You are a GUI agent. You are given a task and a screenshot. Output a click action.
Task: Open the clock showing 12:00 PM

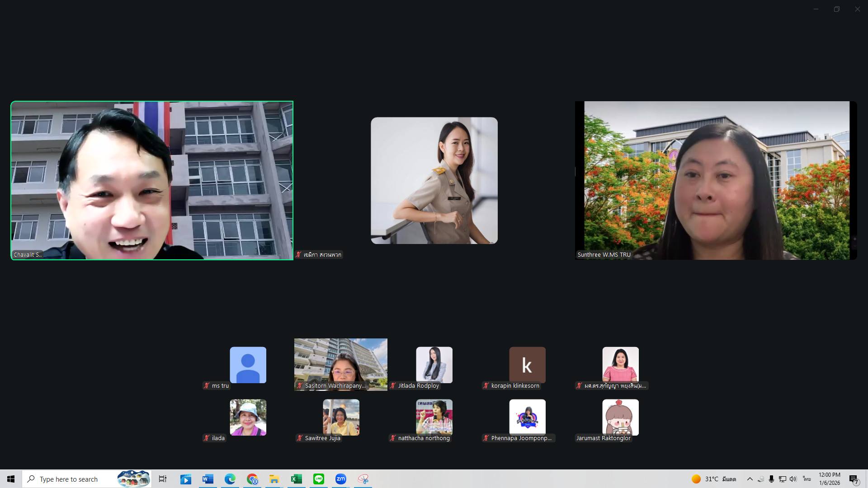(830, 479)
